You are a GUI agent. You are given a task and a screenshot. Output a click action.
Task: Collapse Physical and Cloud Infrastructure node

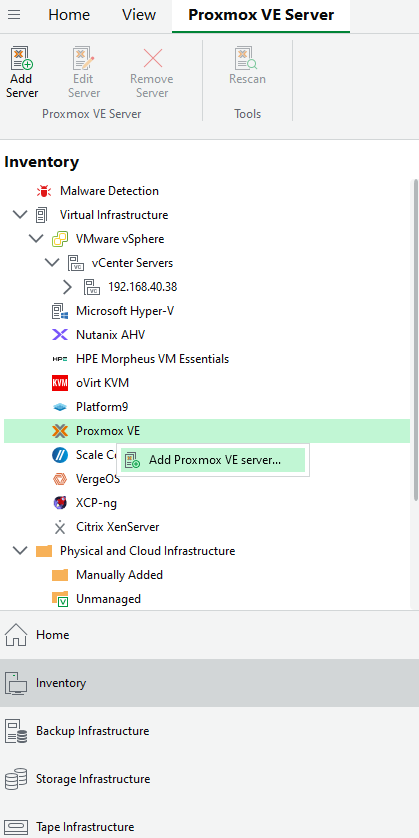pyautogui.click(x=20, y=550)
